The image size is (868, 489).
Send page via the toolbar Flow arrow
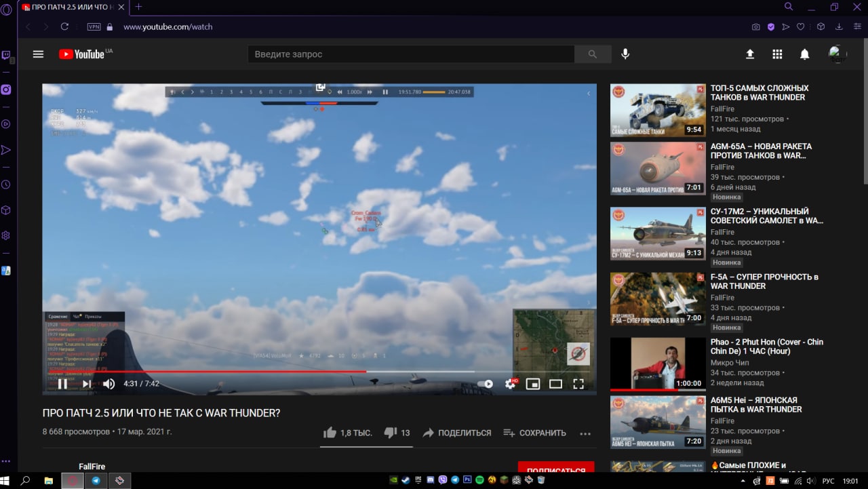pos(786,27)
